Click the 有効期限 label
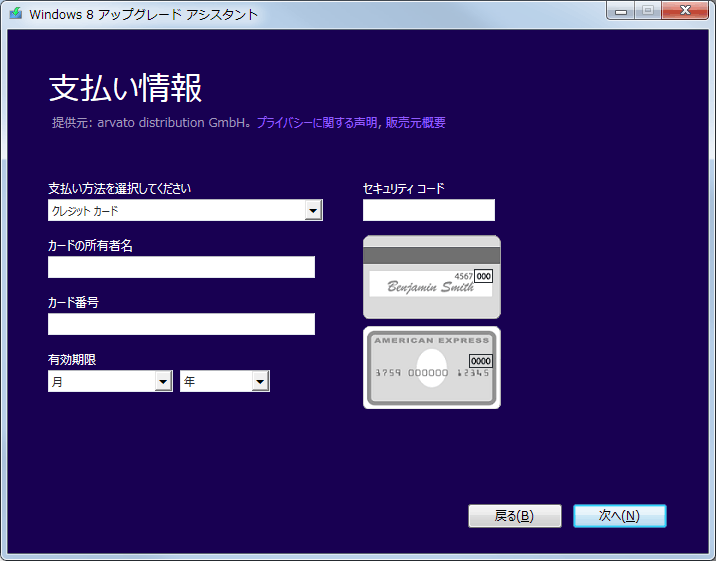This screenshot has width=716, height=561. pos(72,360)
